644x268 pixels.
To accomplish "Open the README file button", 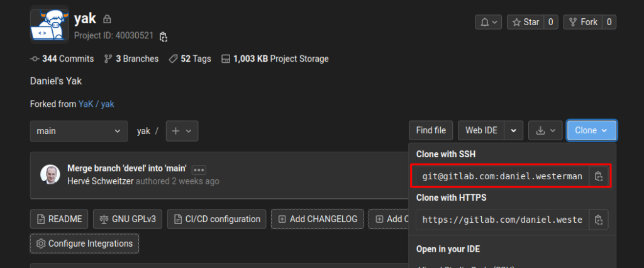I will point(59,219).
